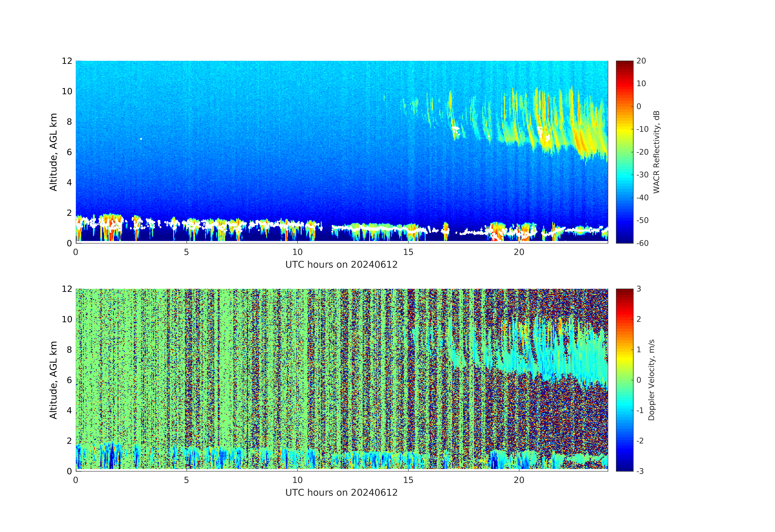Click the WACR Reflectivity, dB label
Viewport: 775px width, 532px height.
coord(656,152)
